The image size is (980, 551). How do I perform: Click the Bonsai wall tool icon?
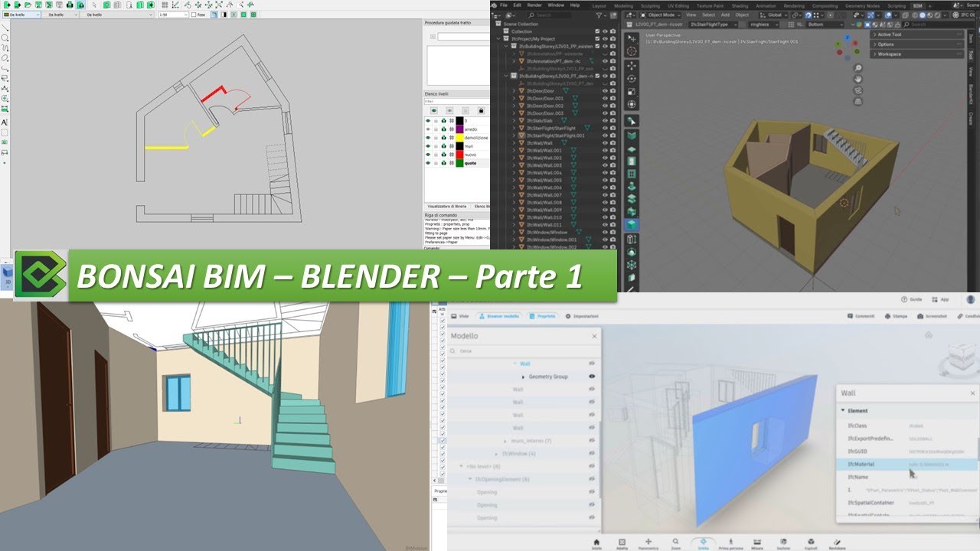(x=632, y=135)
